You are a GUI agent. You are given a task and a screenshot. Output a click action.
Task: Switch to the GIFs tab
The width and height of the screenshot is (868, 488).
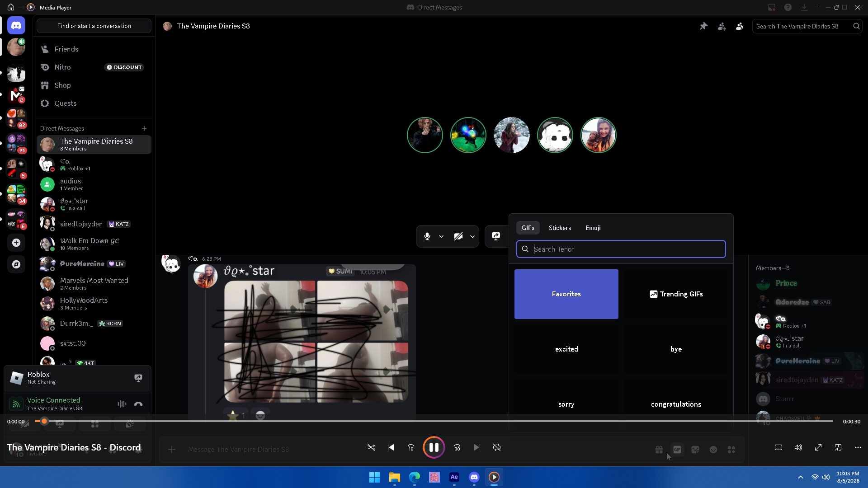(528, 228)
